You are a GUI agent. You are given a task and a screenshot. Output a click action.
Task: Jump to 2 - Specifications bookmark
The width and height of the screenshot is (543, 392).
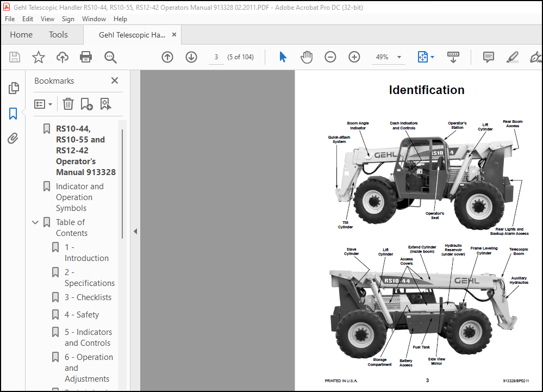tap(89, 278)
